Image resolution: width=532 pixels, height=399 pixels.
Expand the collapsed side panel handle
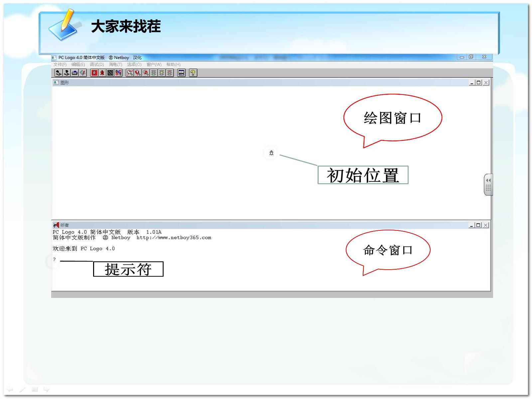click(x=488, y=185)
